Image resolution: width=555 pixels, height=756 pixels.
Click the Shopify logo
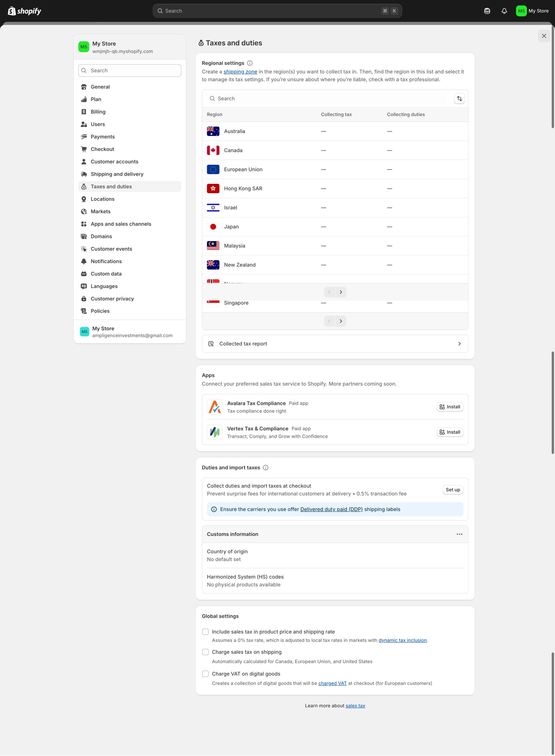click(x=25, y=11)
